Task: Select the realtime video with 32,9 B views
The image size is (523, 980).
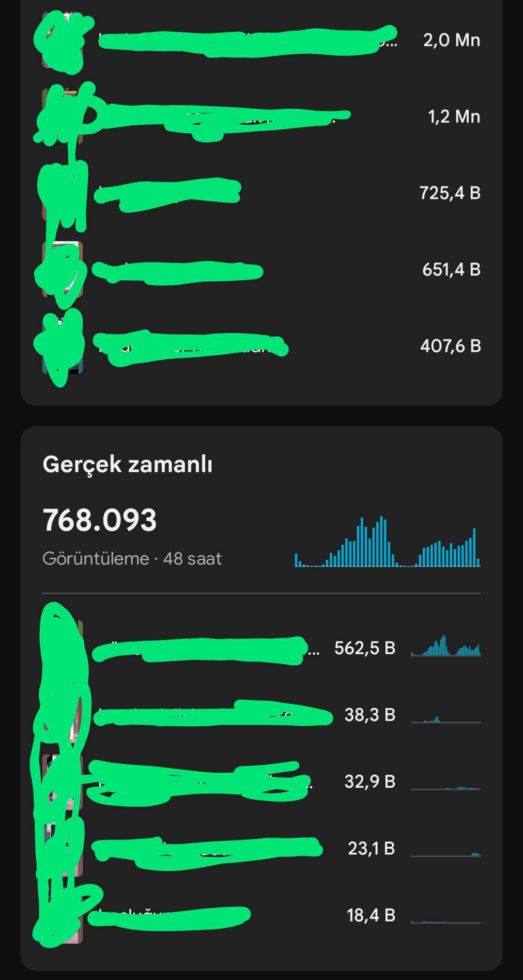Action: click(x=261, y=782)
